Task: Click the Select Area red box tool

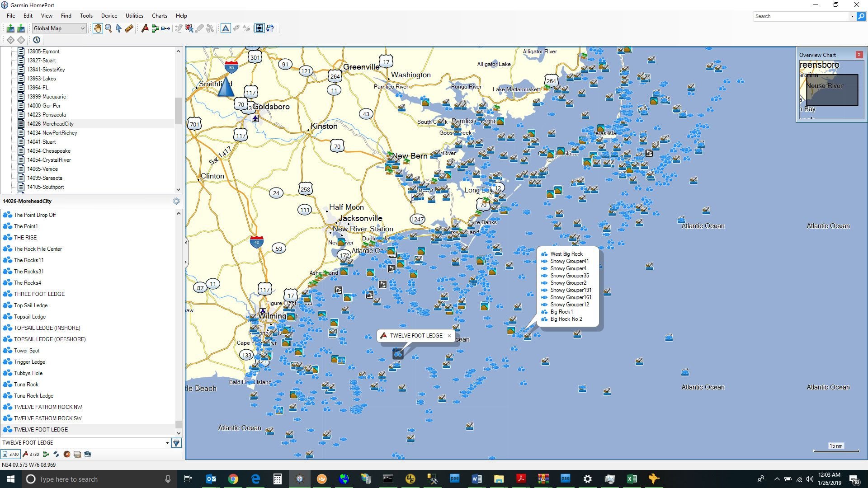Action: coord(189,28)
